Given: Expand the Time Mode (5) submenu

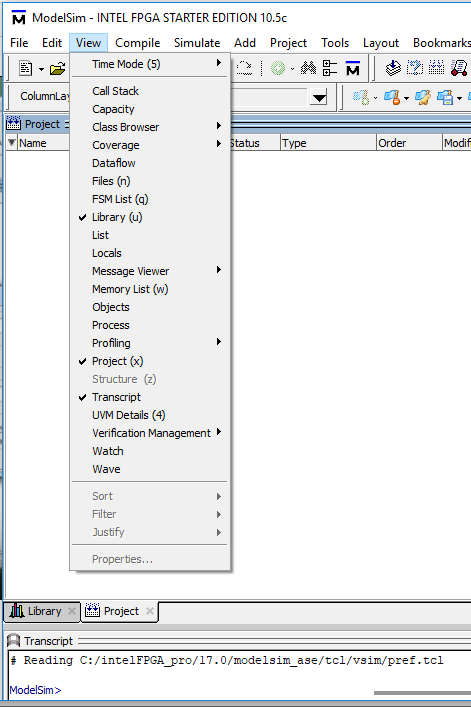Looking at the screenshot, I should pos(150,64).
